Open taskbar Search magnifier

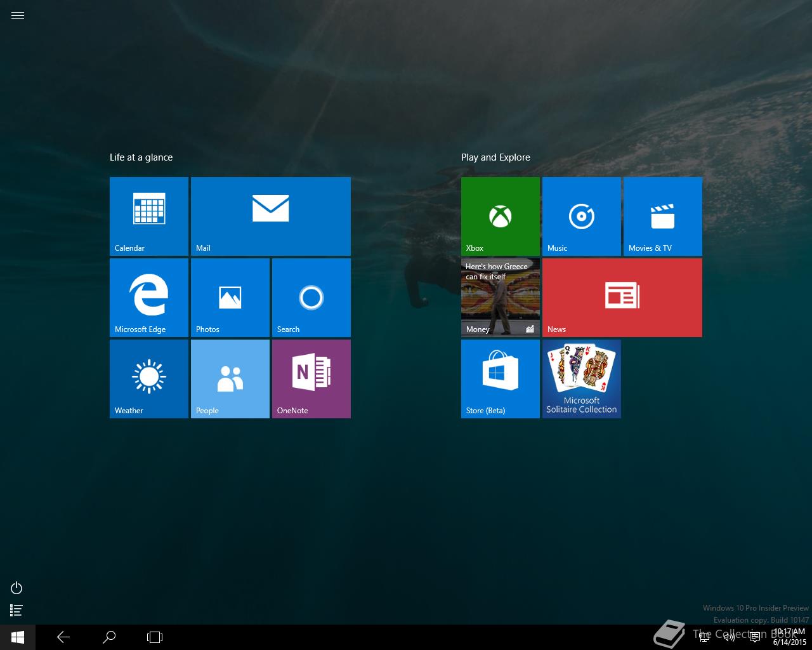[109, 637]
